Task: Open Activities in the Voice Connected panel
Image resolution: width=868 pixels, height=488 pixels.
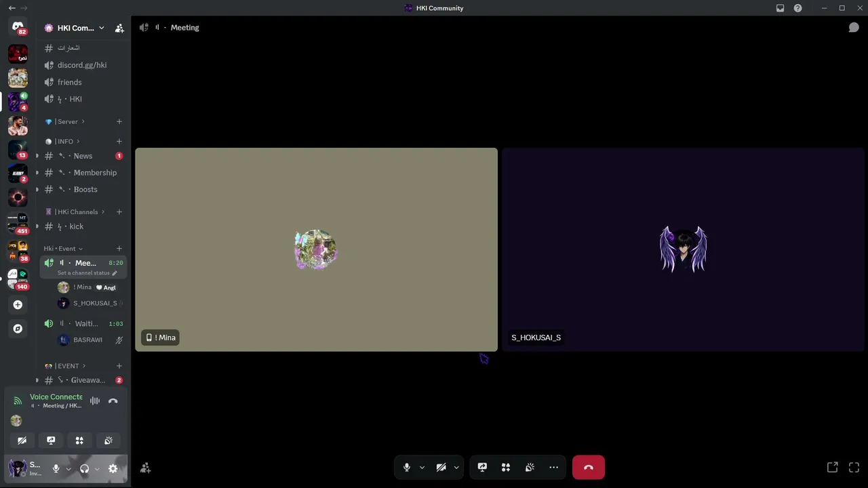Action: (x=79, y=441)
